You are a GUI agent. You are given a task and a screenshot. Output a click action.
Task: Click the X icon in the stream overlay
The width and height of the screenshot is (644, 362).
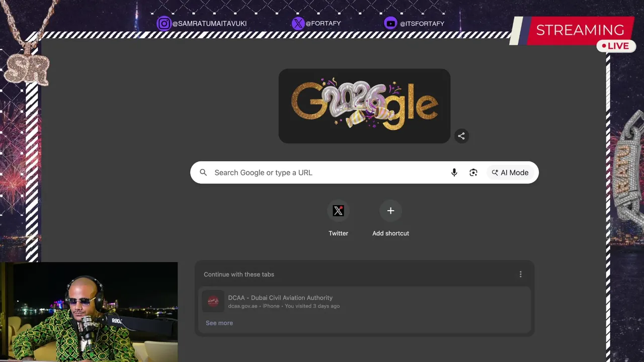[x=298, y=23]
